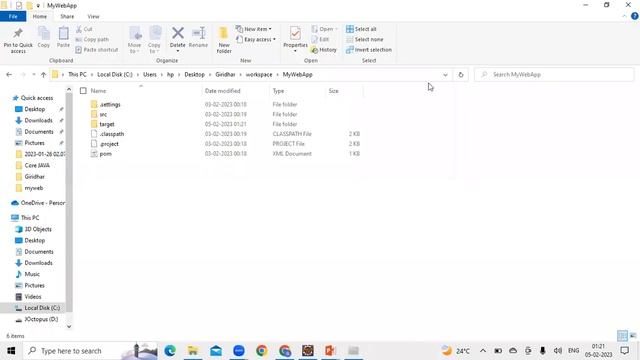Viewport: 640px width, 360px height.
Task: Click Invert selection in ribbon
Action: tap(369, 50)
